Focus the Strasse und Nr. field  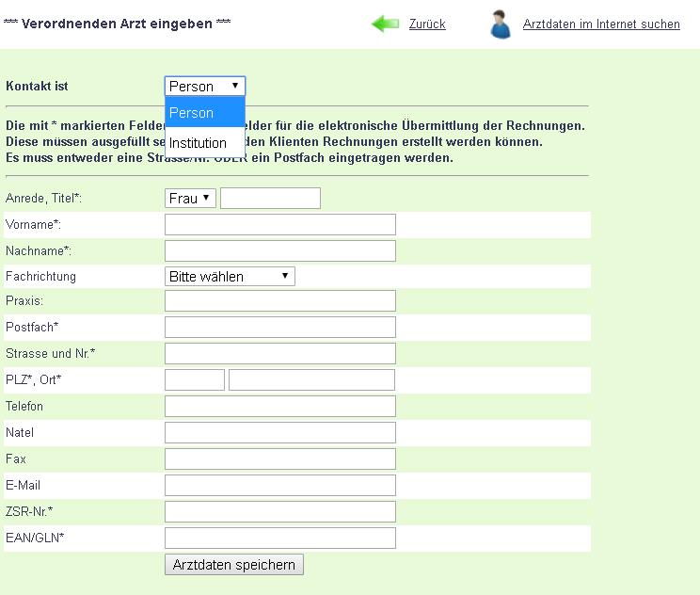pyautogui.click(x=279, y=354)
